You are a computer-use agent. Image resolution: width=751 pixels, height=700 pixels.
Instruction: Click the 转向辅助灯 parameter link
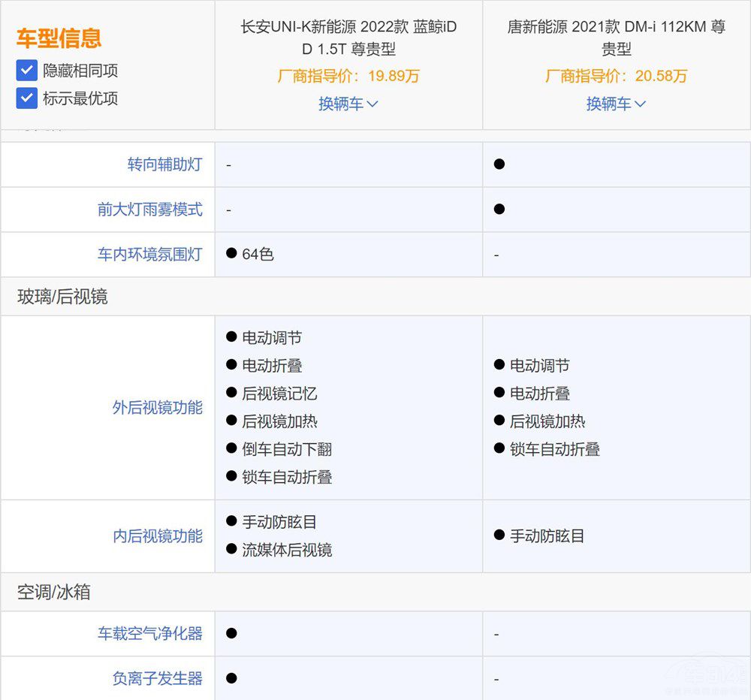[164, 164]
